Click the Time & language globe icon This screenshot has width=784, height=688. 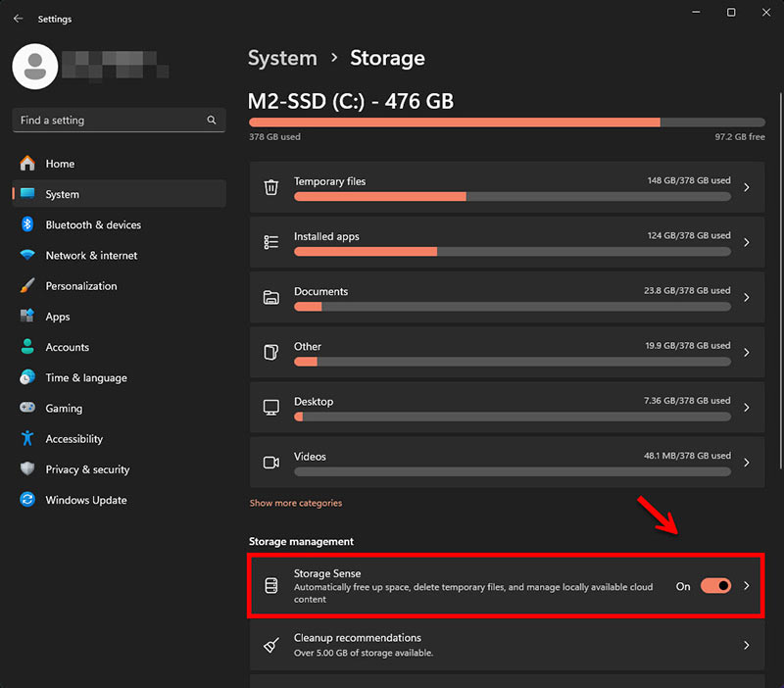click(27, 377)
